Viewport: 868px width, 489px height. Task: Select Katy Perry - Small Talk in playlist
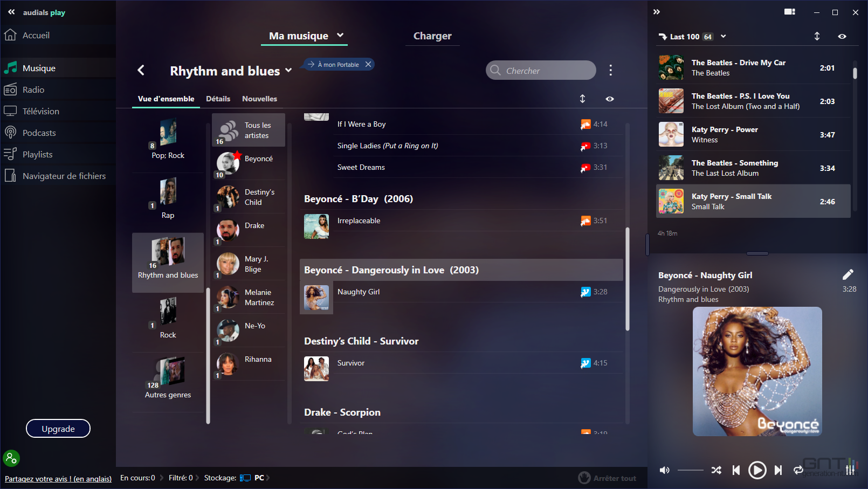753,201
